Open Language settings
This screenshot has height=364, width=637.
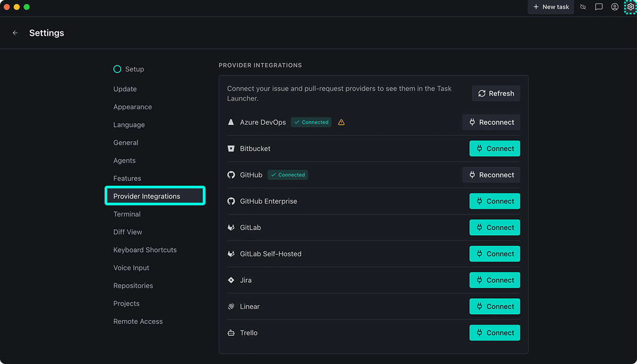click(x=129, y=125)
